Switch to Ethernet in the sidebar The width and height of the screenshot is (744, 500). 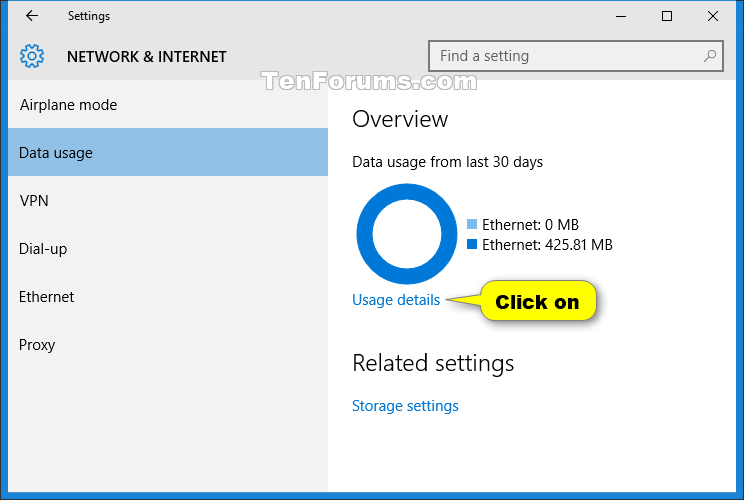[x=46, y=297]
